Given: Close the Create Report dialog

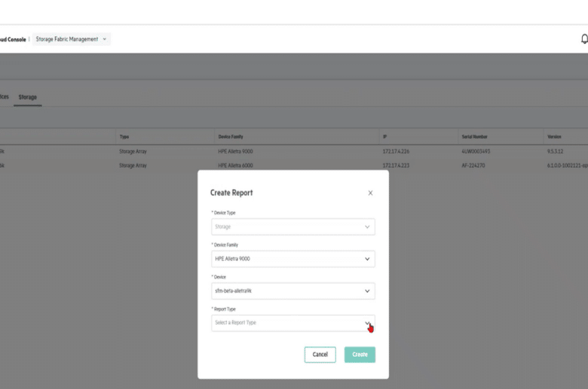Looking at the screenshot, I should click(x=370, y=193).
